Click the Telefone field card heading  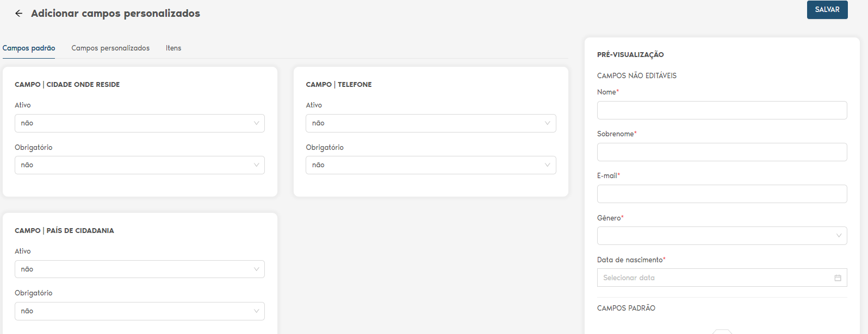339,85
